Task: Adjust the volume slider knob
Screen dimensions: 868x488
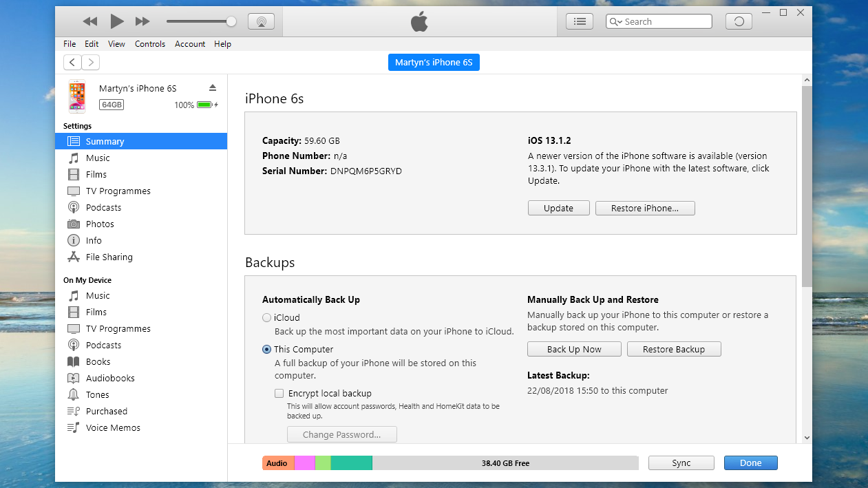Action: pos(231,21)
